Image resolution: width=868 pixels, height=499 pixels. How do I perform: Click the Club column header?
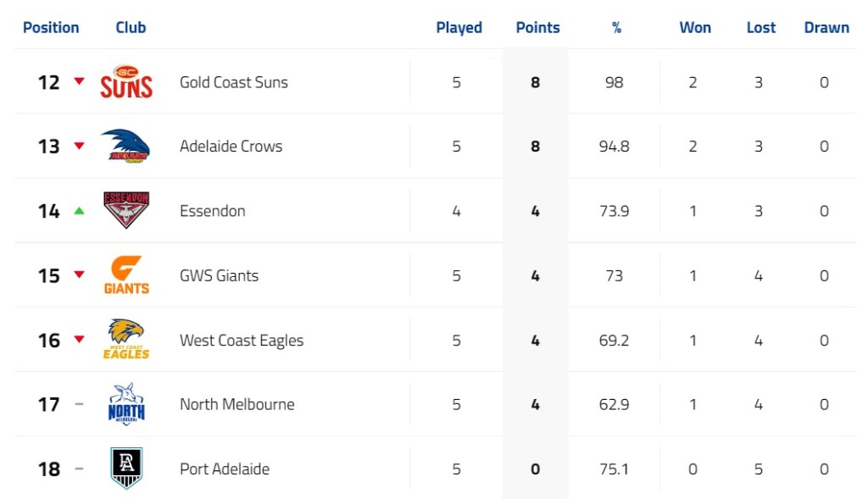[131, 27]
